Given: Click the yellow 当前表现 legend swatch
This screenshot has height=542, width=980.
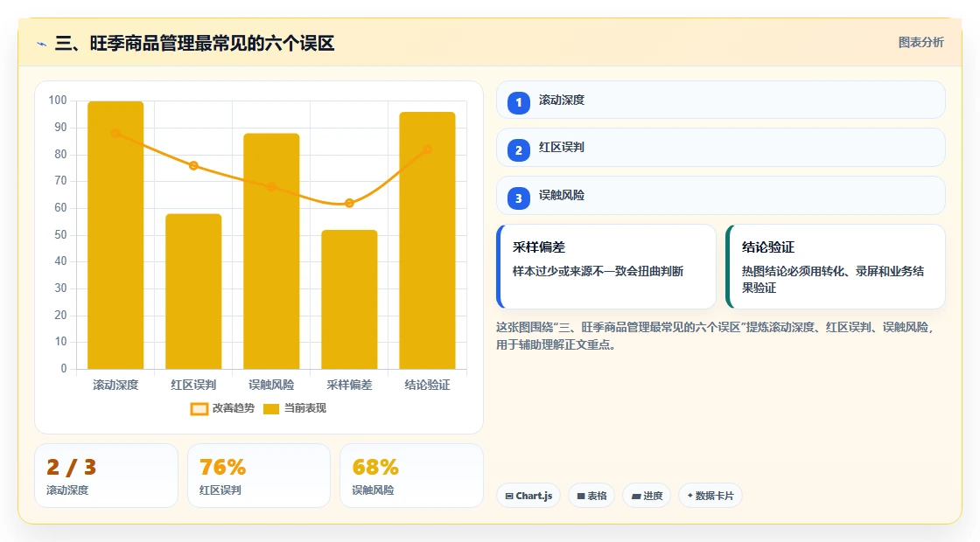Looking at the screenshot, I should [x=270, y=409].
